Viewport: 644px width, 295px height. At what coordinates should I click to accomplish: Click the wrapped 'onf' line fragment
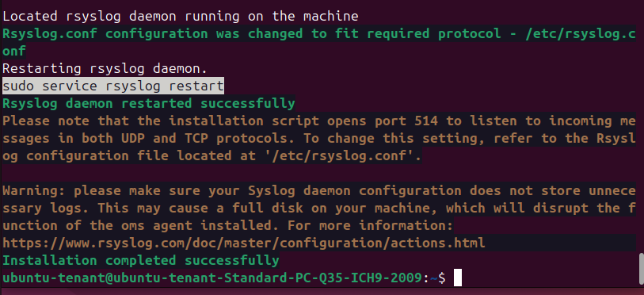click(14, 51)
